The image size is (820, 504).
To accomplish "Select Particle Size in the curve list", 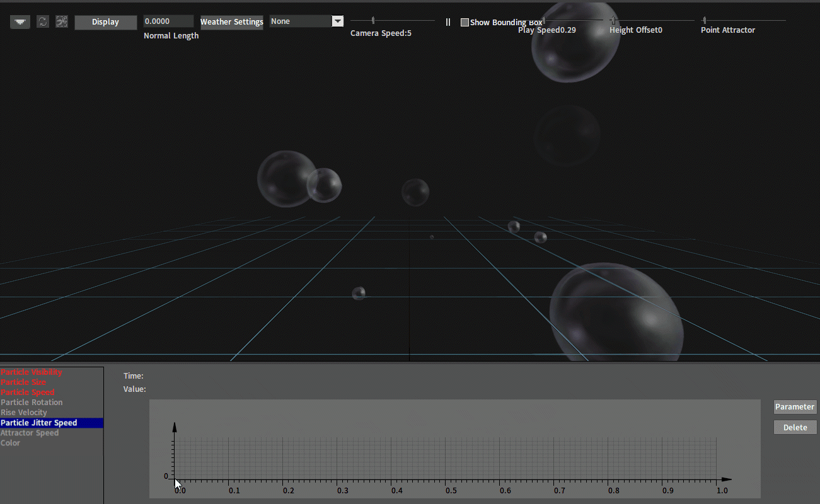I will point(52,382).
